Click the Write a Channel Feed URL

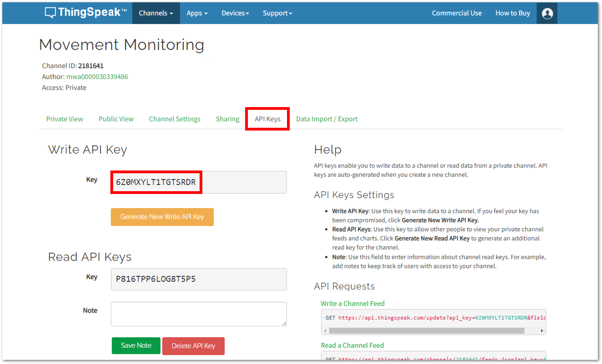(442, 318)
